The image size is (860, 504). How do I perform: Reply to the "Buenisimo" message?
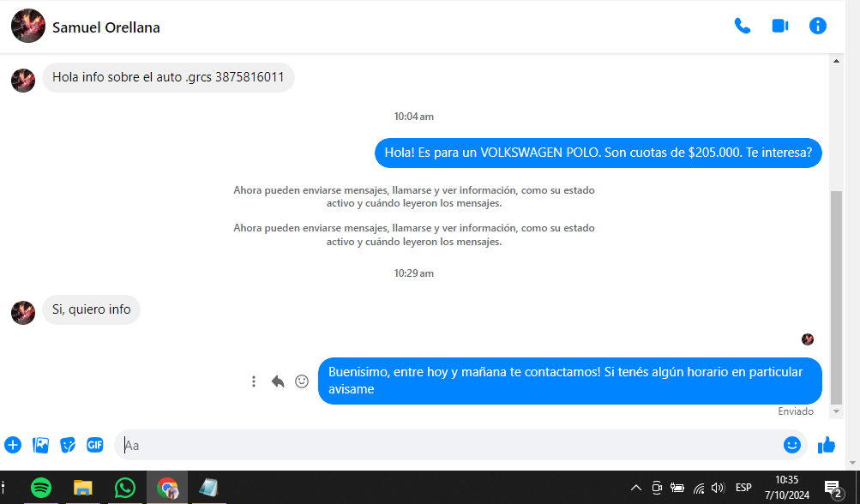[278, 381]
